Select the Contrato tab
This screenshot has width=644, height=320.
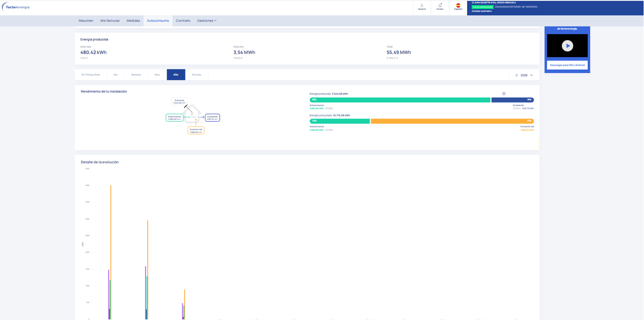[x=183, y=21]
